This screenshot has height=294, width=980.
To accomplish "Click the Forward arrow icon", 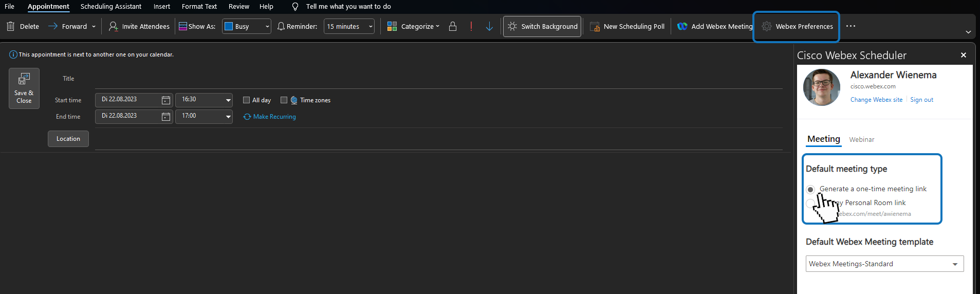I will click(52, 26).
